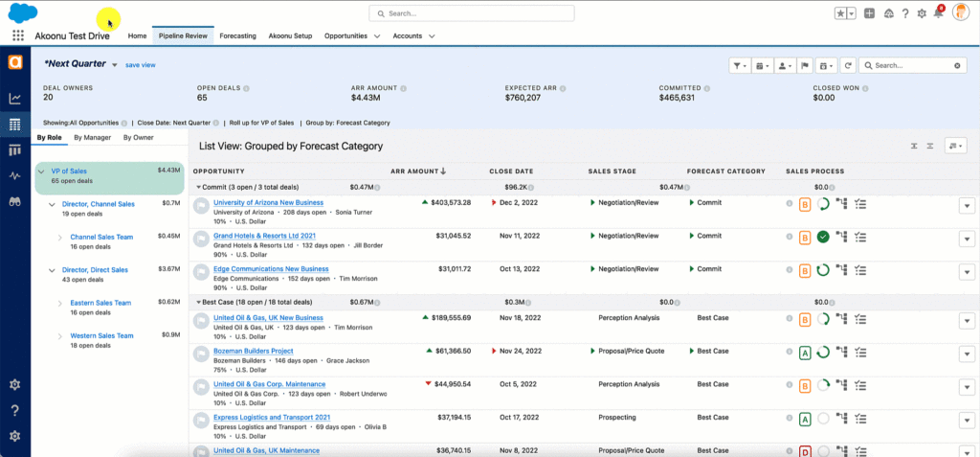Click the refresh icon in the pipeline toolbar
Screen dimensions: 980x457
coord(847,65)
